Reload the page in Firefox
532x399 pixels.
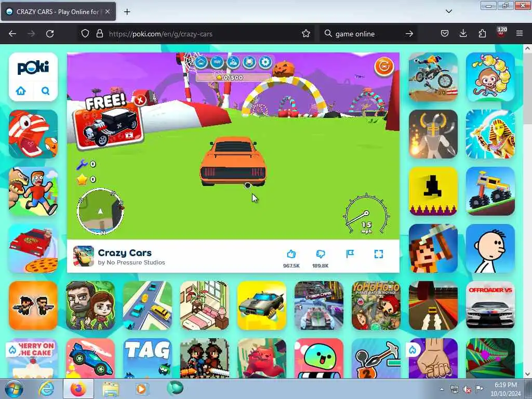tap(50, 34)
